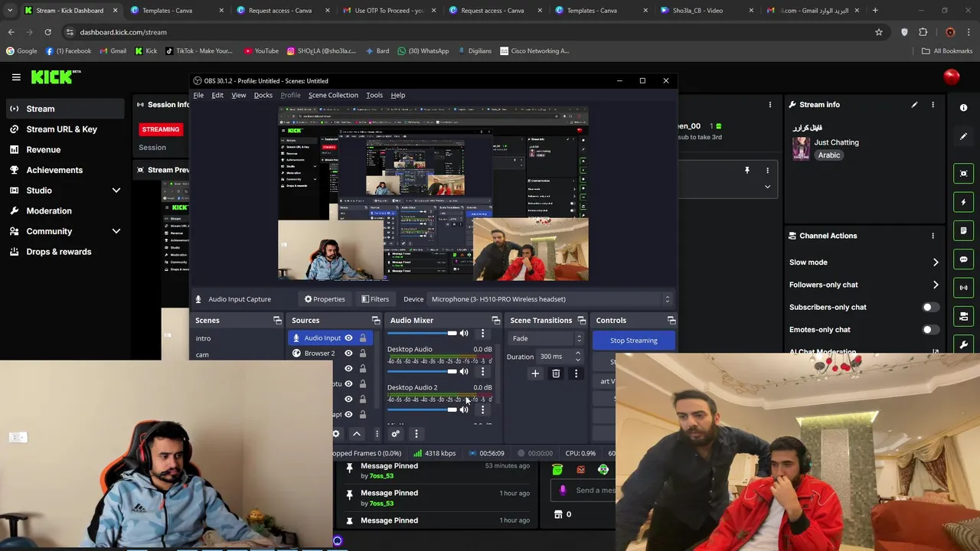Hide the Audio Input source
Screen dimensions: 980x551
[x=348, y=338]
